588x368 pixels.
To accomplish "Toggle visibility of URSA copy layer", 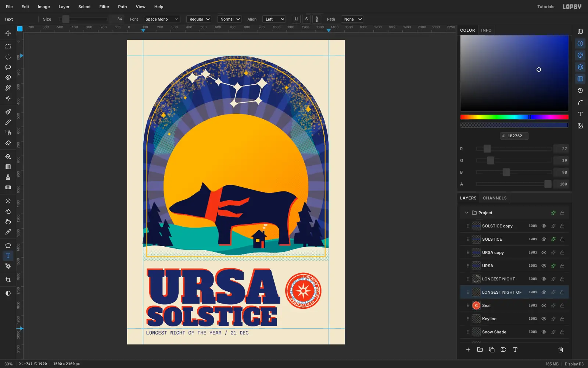I will point(544,252).
